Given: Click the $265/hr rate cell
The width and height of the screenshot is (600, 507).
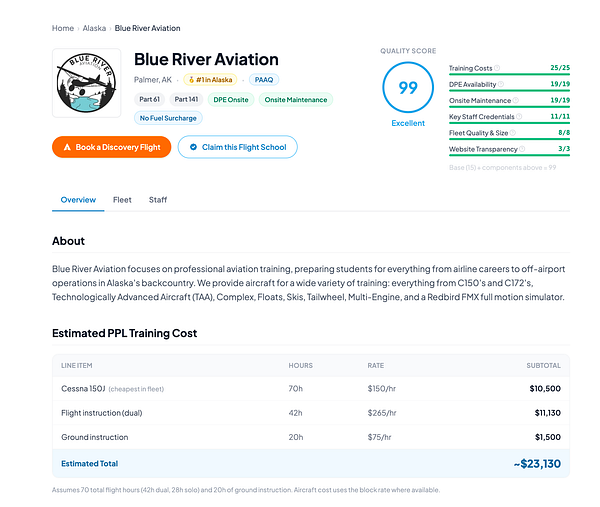Looking at the screenshot, I should pos(382,413).
